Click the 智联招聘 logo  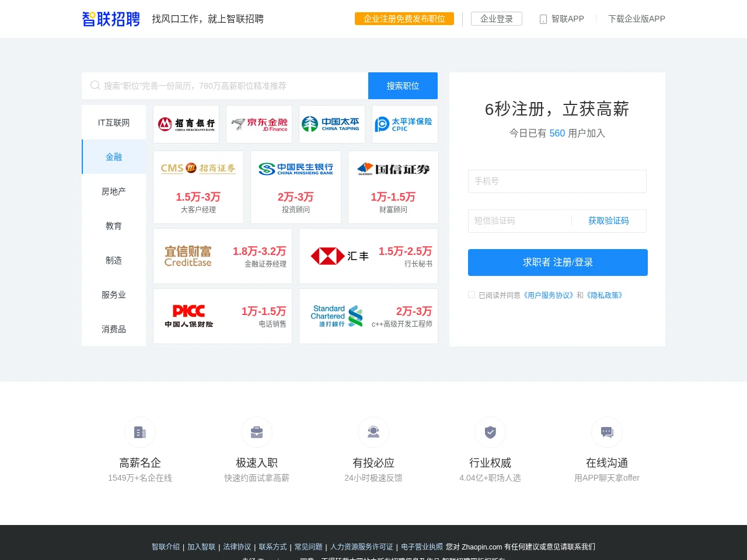point(111,19)
